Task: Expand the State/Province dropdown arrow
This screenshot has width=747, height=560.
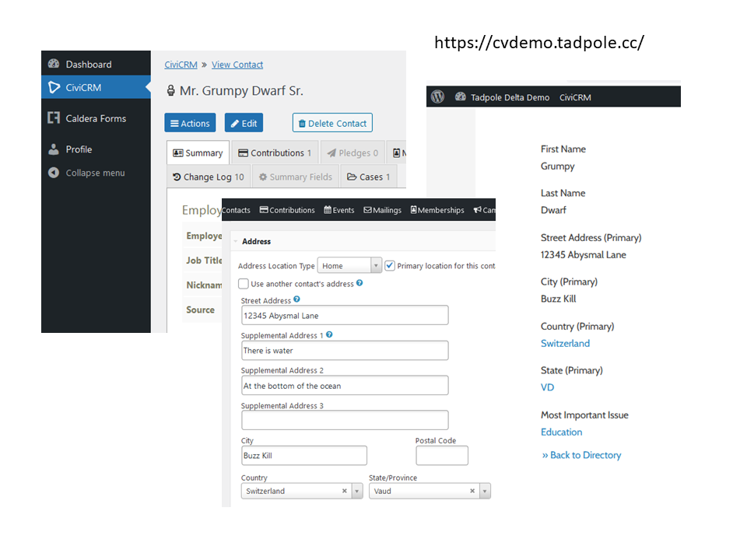Action: click(x=485, y=491)
